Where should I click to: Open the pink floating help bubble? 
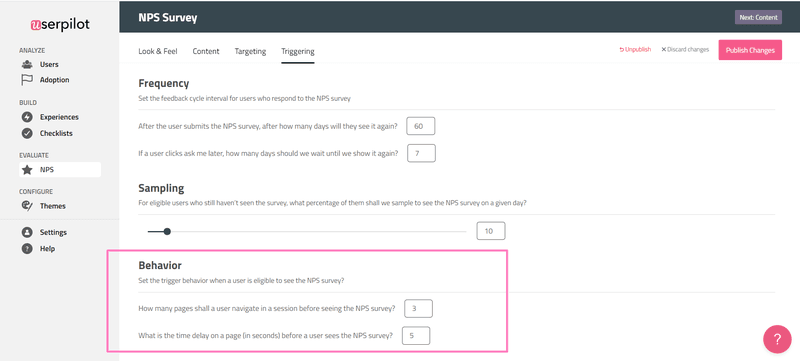click(x=777, y=339)
